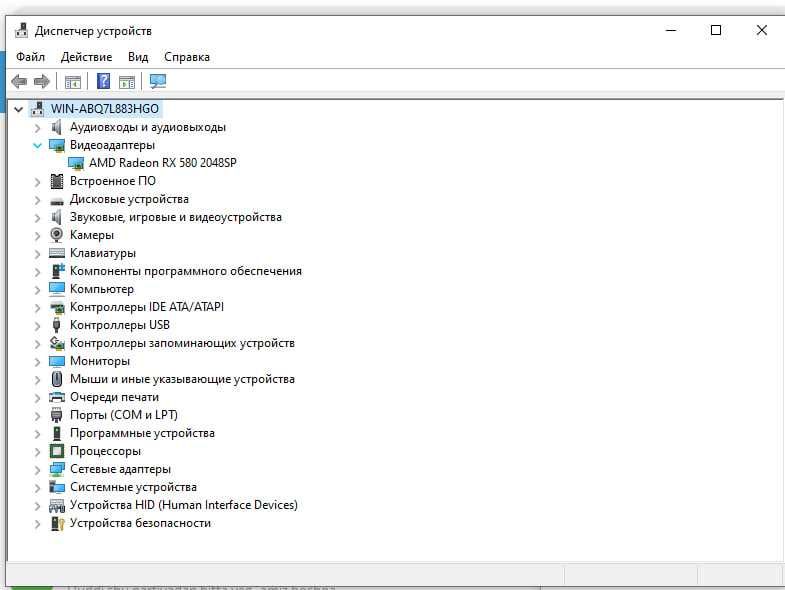Viewport: 785px width, 590px height.
Task: Select the AMD Radeon RX 580 2048SP device
Action: (163, 163)
